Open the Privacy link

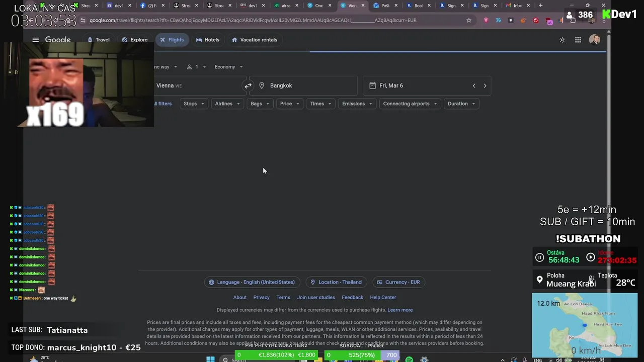[x=261, y=297]
